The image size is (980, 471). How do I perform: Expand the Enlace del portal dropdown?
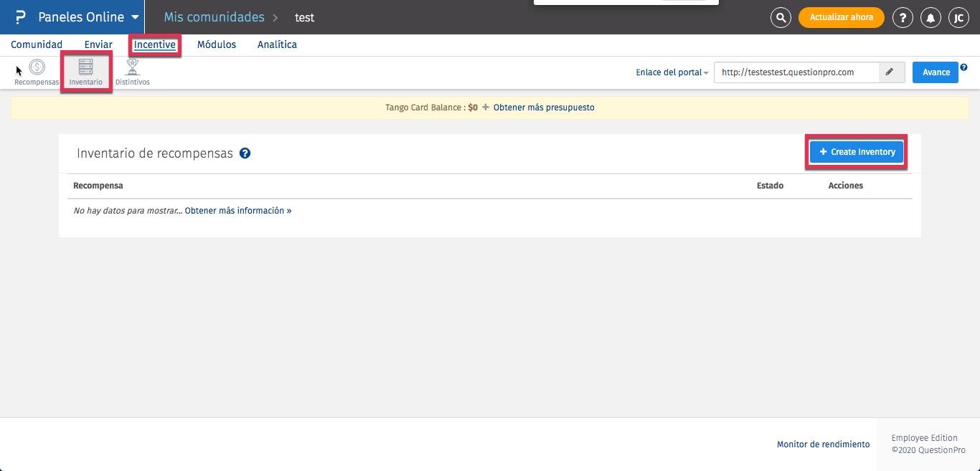672,72
